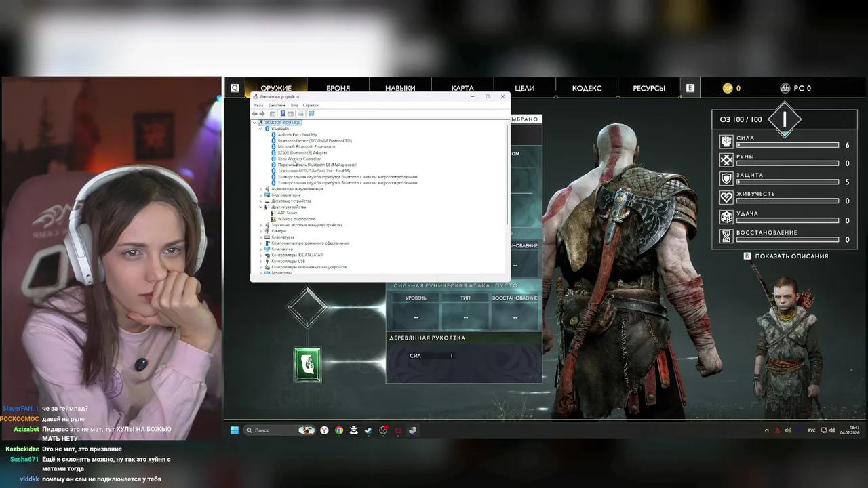Screen dimensions: 868x488
Task: Click the РС hacksilver currency icon
Action: click(x=785, y=88)
